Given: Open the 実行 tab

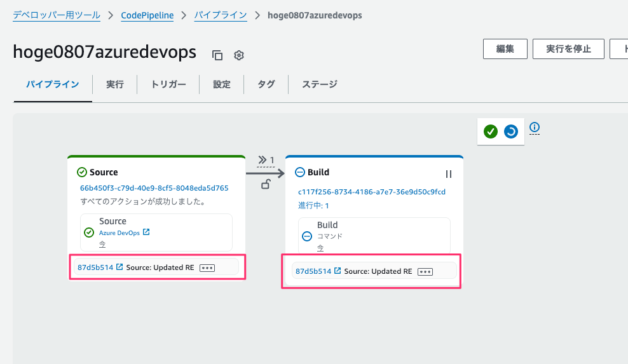Looking at the screenshot, I should tap(115, 84).
